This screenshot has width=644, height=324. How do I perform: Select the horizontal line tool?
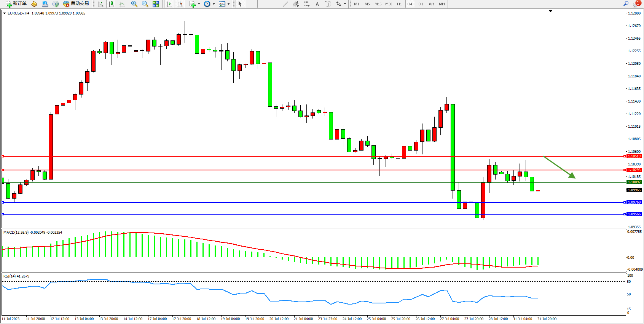pyautogui.click(x=275, y=4)
